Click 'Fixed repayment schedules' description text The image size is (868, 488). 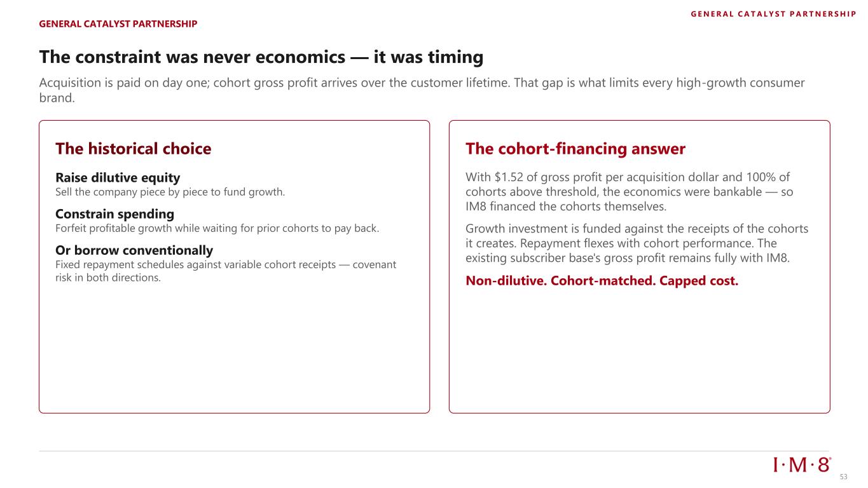(226, 271)
